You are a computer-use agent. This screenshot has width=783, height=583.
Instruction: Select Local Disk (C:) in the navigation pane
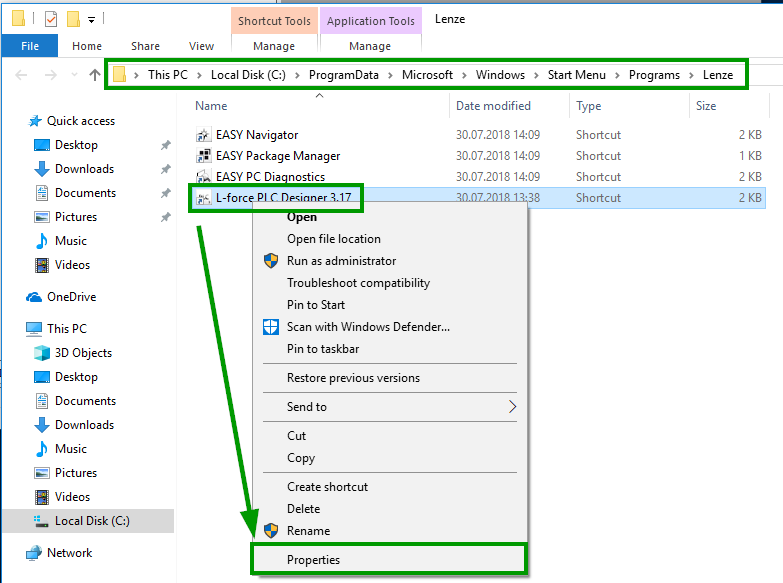point(91,521)
